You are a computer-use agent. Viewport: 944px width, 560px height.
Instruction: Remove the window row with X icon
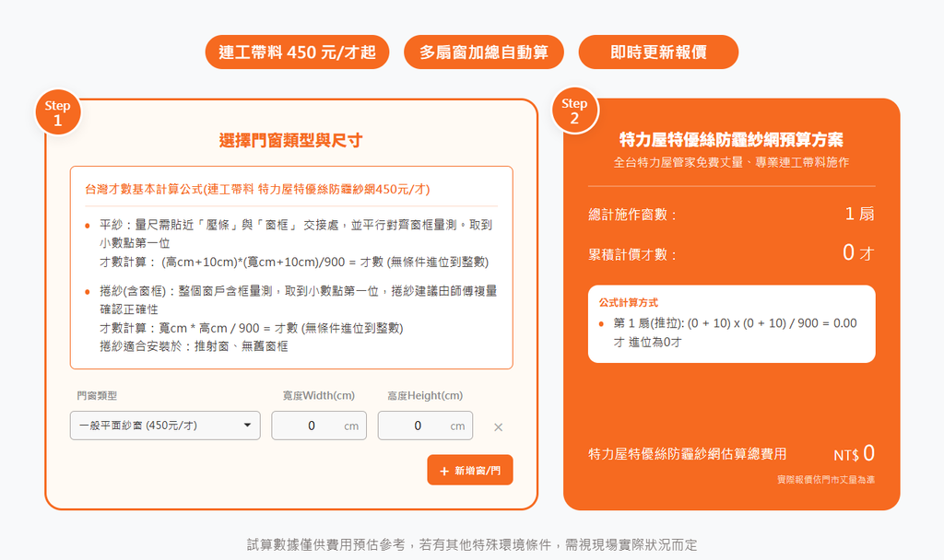498,427
